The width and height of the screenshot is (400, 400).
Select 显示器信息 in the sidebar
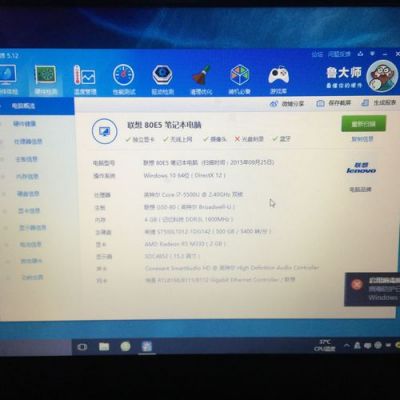(32, 228)
